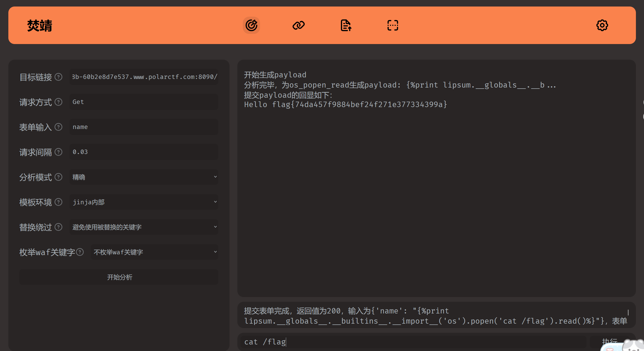
Task: Open the 模板环境 dropdown showing jinja内部
Action: pos(143,202)
